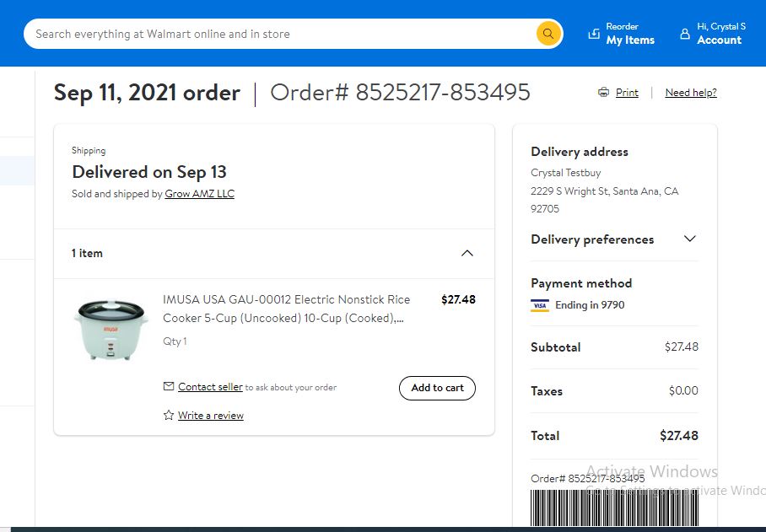Open the Reorder My Items menu

point(621,34)
